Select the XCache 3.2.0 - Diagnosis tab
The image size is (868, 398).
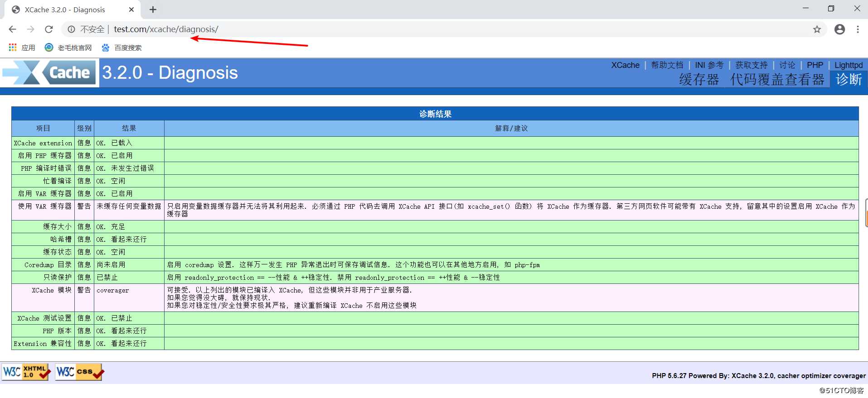pyautogui.click(x=73, y=10)
